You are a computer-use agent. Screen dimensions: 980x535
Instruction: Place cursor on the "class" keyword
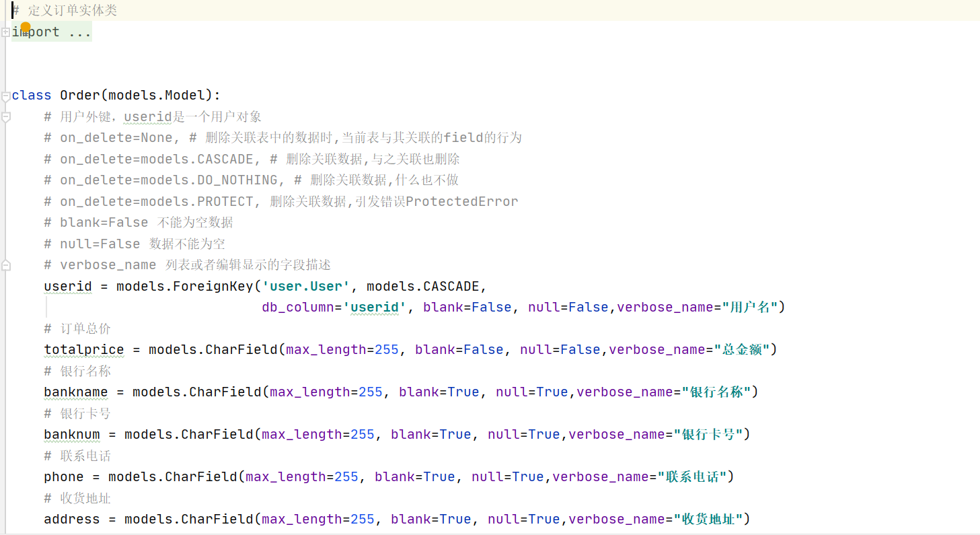pos(32,96)
